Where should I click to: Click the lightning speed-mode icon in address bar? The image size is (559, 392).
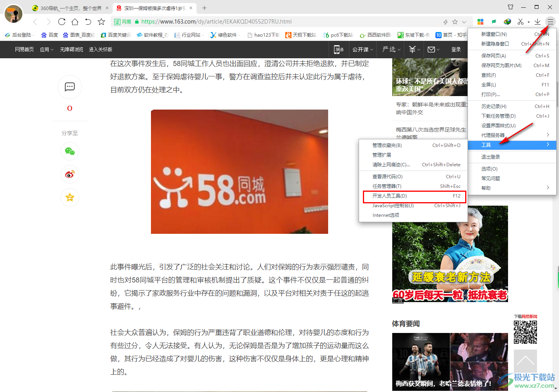point(446,22)
